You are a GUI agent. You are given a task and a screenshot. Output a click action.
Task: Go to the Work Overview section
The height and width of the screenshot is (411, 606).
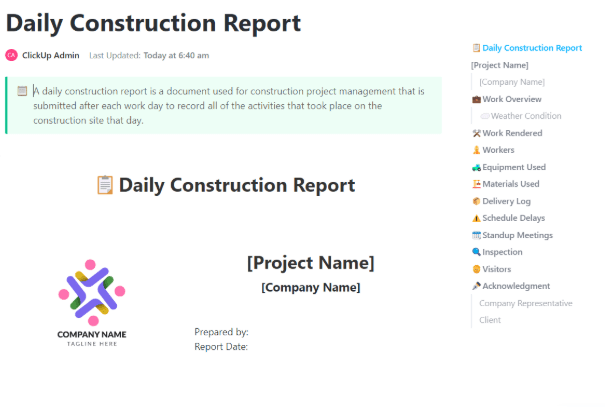pyautogui.click(x=512, y=99)
